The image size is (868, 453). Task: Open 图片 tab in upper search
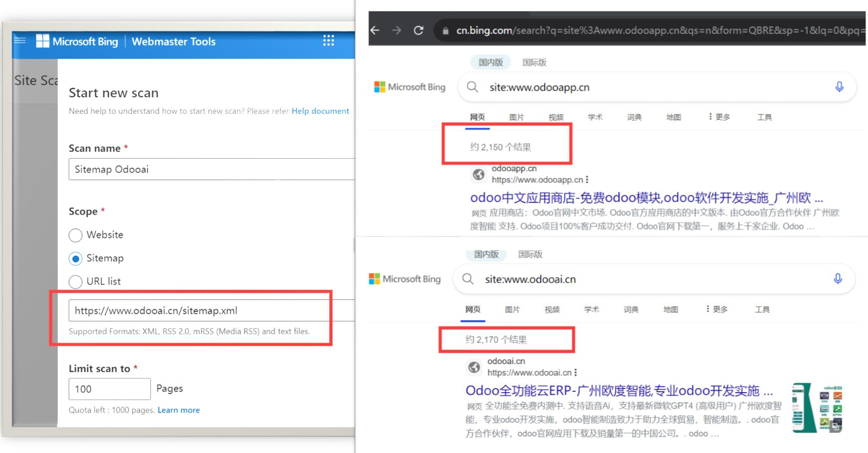pos(517,117)
